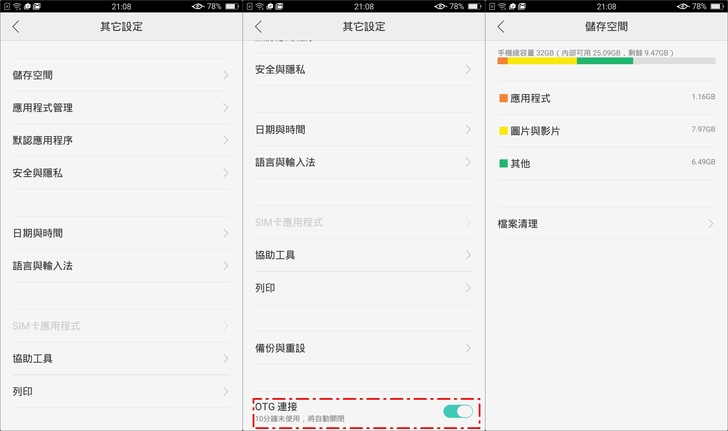Image resolution: width=728 pixels, height=431 pixels.
Task: Open the chevron on the 備份與重設 row
Action: (468, 348)
